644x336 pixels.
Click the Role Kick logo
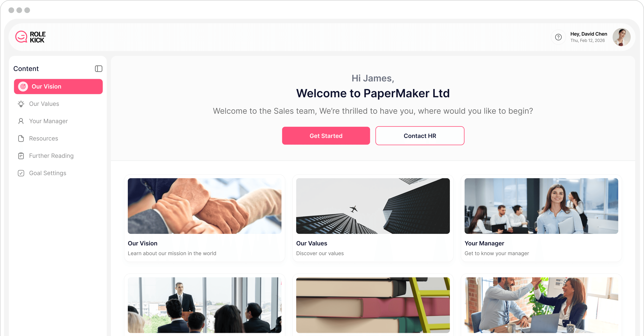[x=31, y=37]
